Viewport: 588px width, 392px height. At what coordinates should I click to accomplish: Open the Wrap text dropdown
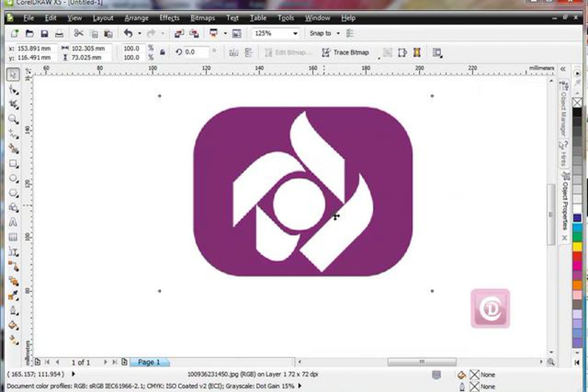pyautogui.click(x=437, y=53)
